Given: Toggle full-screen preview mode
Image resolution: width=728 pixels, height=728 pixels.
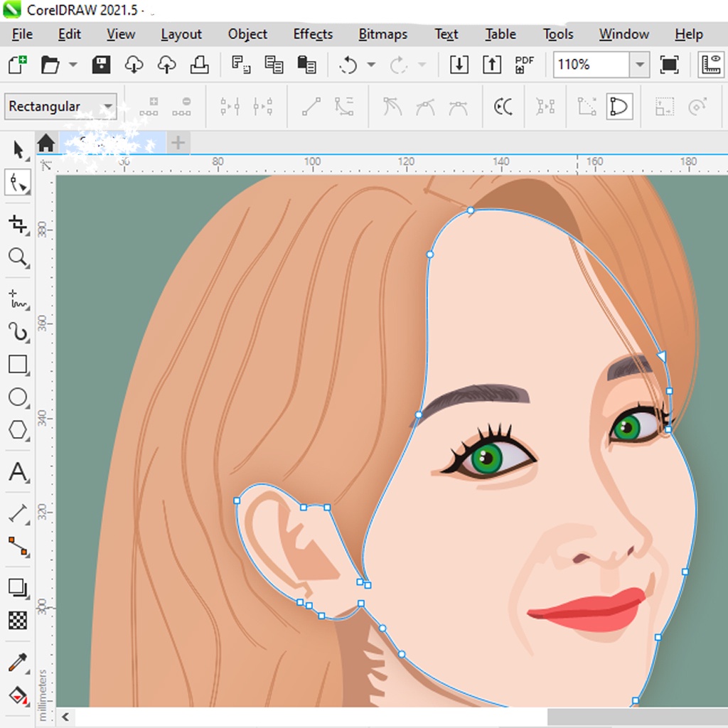Looking at the screenshot, I should (x=669, y=64).
